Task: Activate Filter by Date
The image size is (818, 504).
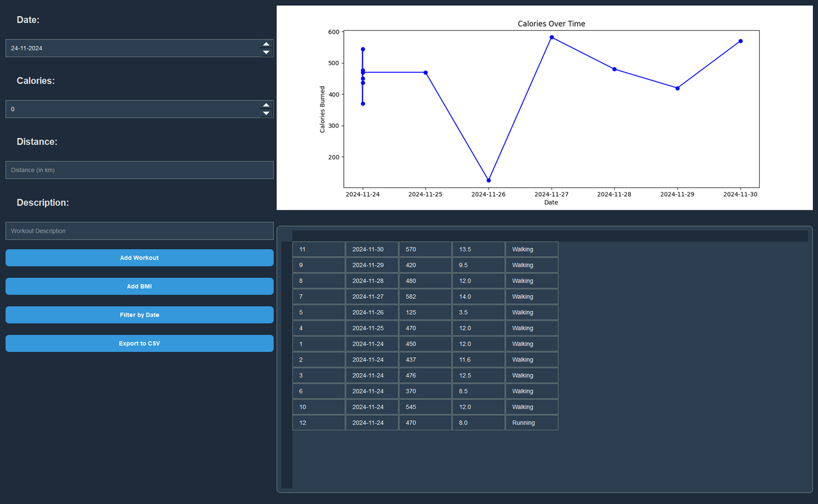Action: coord(139,314)
